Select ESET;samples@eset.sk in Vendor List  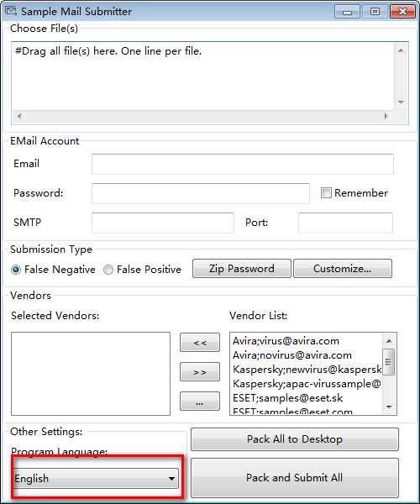point(288,398)
